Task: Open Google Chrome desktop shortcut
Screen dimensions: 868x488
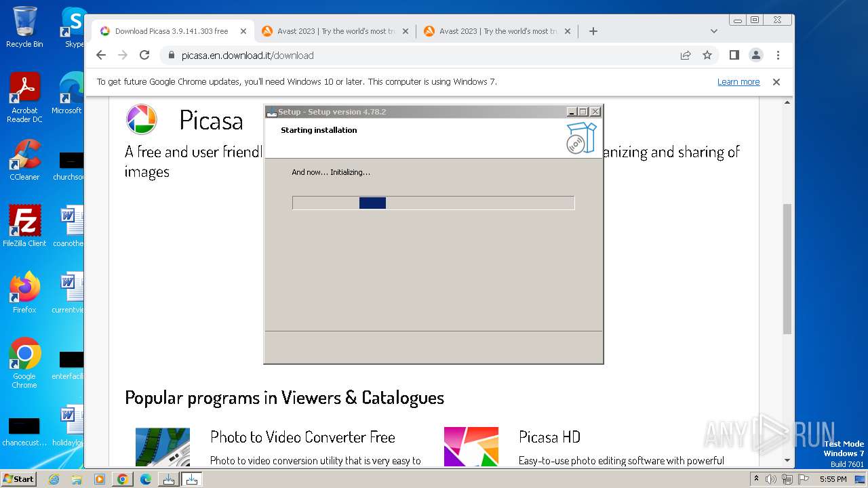Action: point(24,363)
